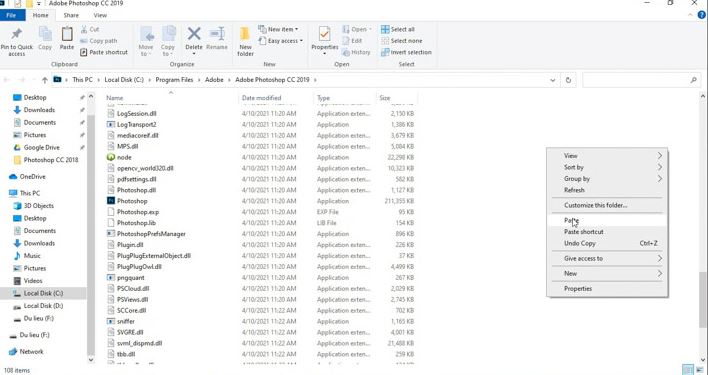
Task: Choose Customize this folder
Action: pos(607,205)
